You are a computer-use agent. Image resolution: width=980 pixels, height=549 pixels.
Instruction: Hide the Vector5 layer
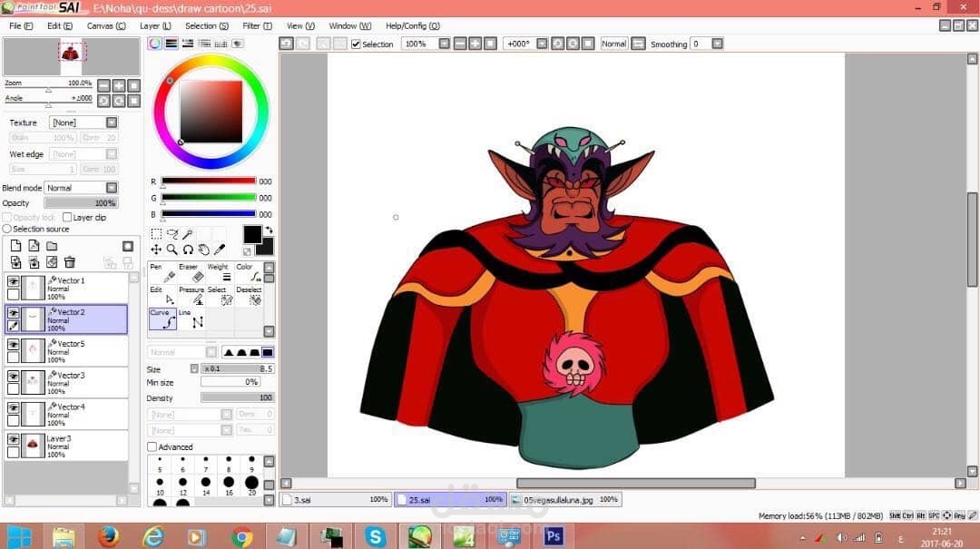[13, 344]
